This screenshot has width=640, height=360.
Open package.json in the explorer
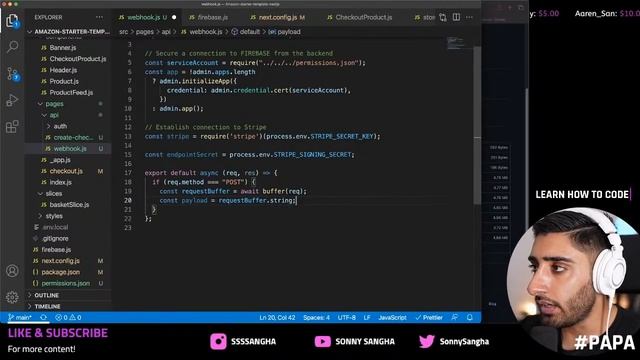pos(60,272)
